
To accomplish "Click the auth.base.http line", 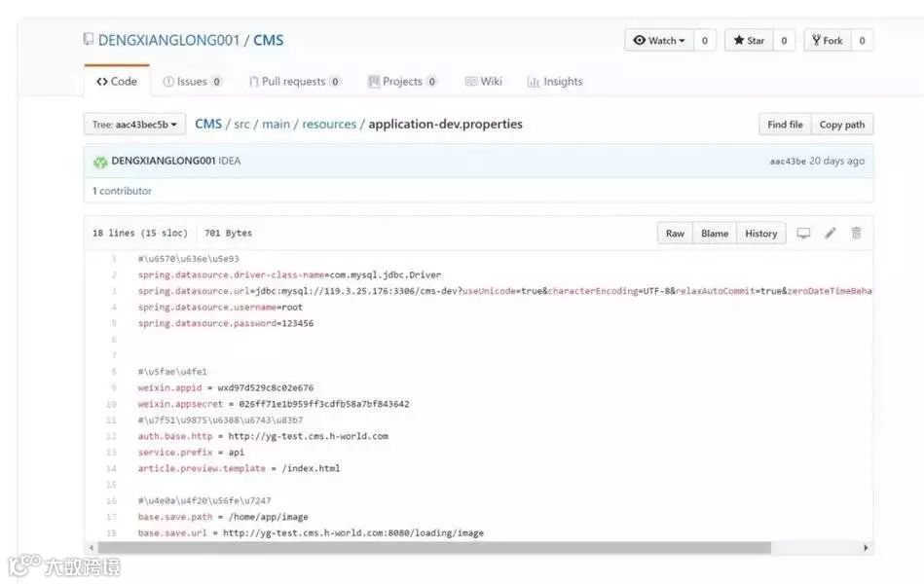I will (x=263, y=436).
